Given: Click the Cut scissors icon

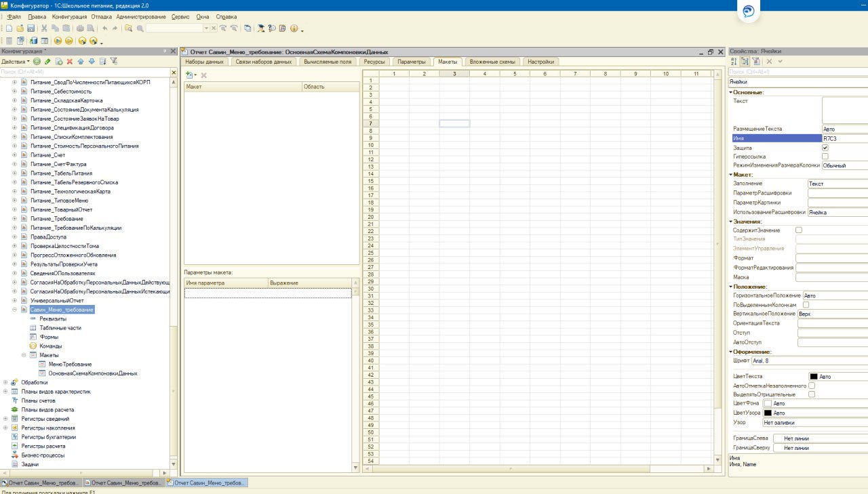Looking at the screenshot, I should [x=44, y=28].
